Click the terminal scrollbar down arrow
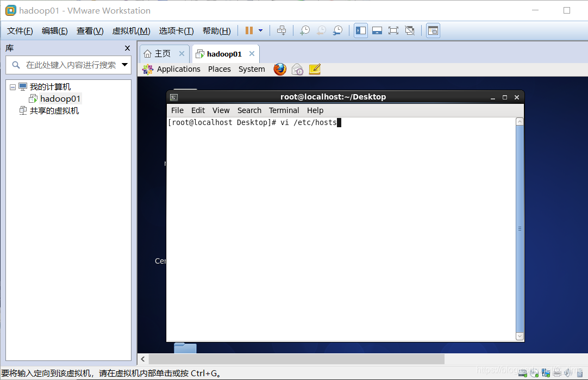 click(520, 336)
